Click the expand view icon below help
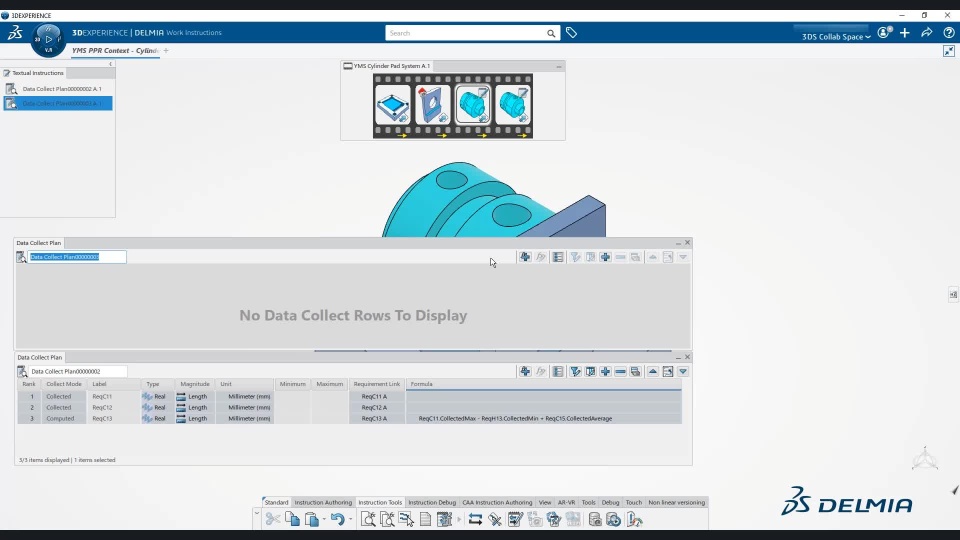Image resolution: width=960 pixels, height=540 pixels. point(949,51)
